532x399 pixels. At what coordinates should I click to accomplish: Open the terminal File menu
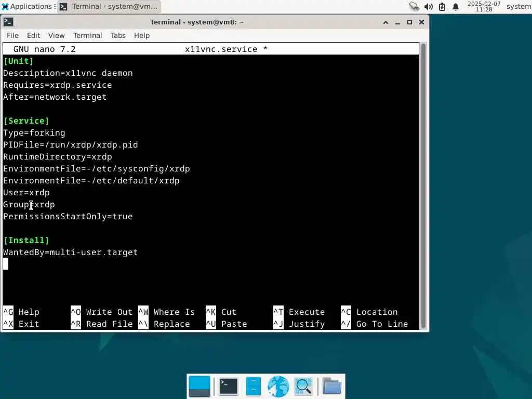[x=12, y=35]
